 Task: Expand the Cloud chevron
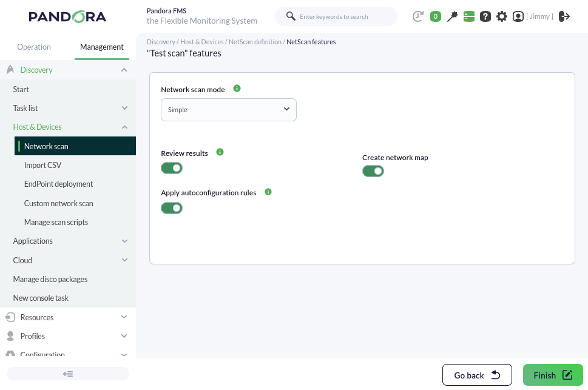tap(124, 260)
